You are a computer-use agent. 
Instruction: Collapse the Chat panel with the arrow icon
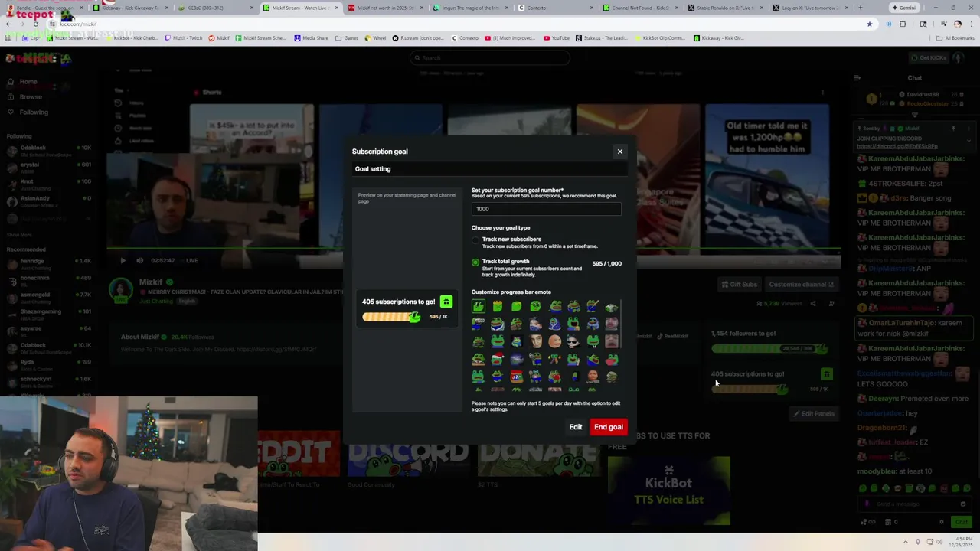(x=857, y=77)
